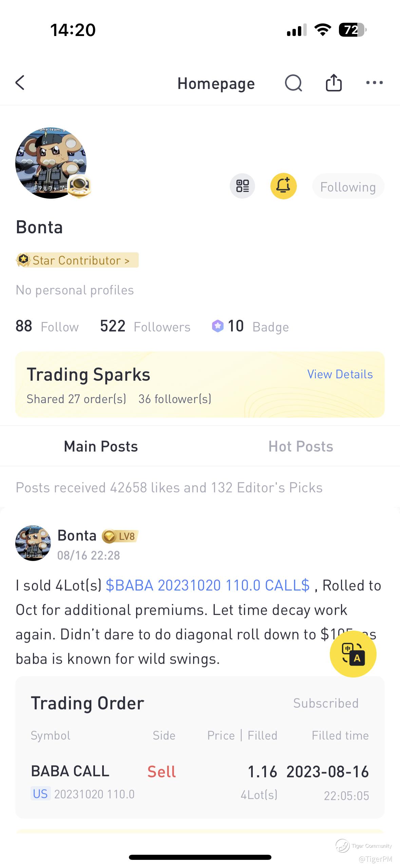Tap the yellow notification bell icon
400x868 pixels.
(x=283, y=186)
